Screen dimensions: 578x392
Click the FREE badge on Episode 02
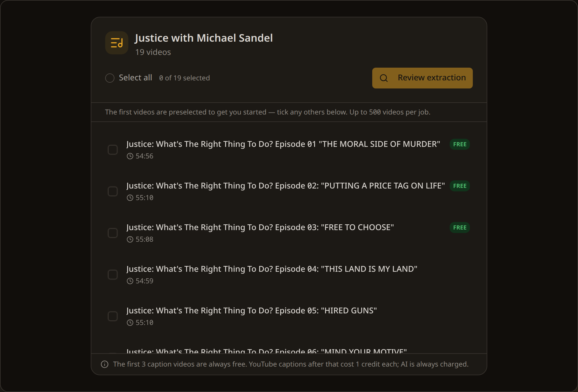[460, 186]
